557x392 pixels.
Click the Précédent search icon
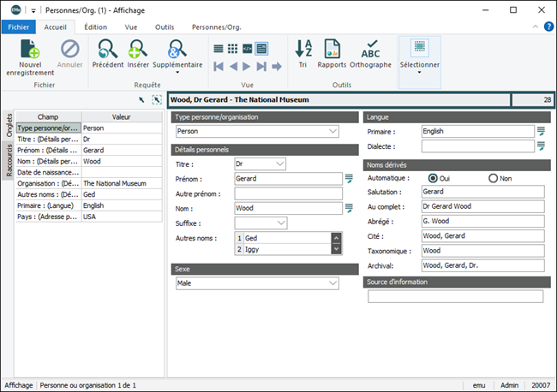point(108,49)
